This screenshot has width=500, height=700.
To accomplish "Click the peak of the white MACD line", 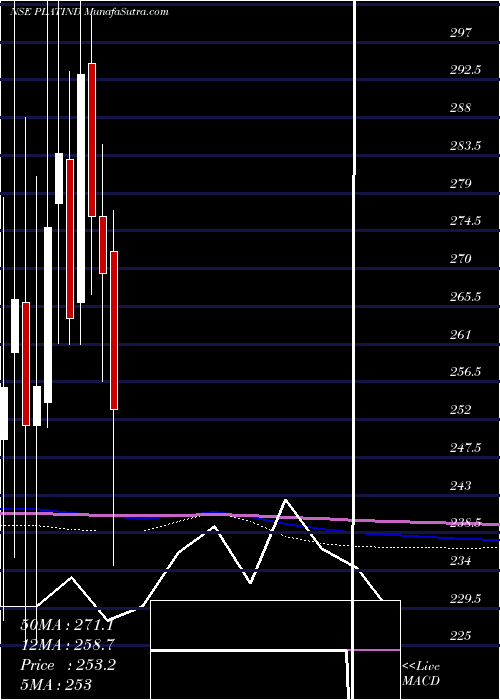I will click(x=285, y=500).
